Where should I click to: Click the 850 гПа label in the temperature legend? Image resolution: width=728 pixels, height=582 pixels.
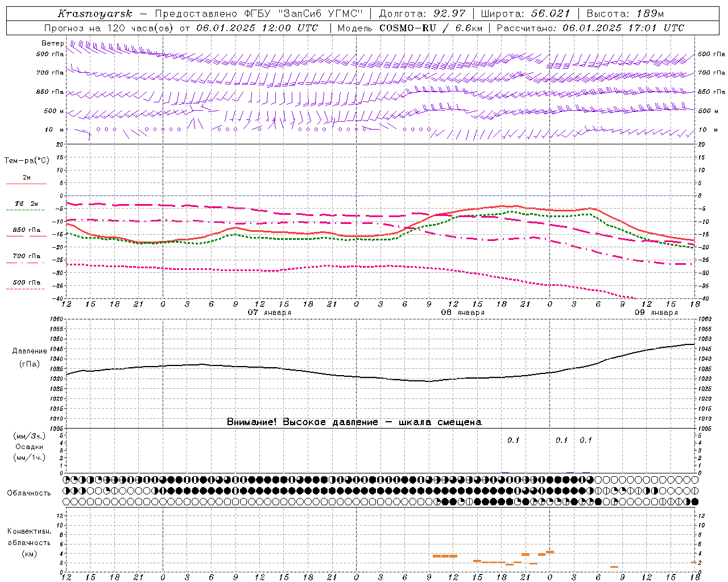[x=27, y=230]
